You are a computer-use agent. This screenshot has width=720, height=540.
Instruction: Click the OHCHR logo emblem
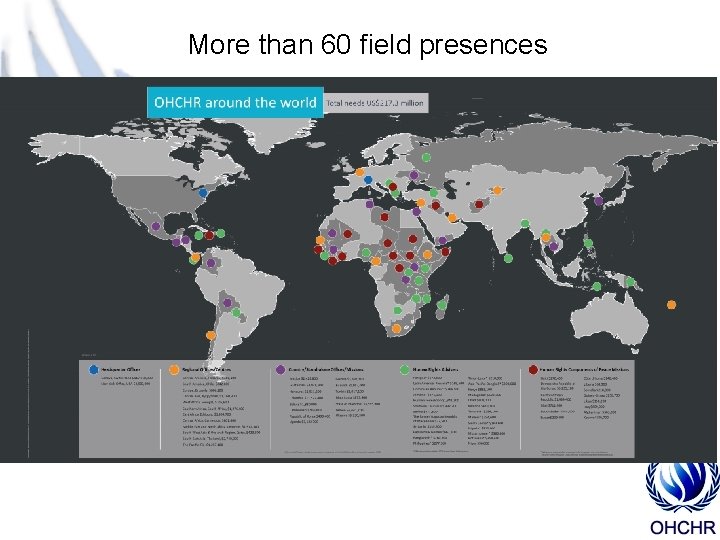(682, 488)
